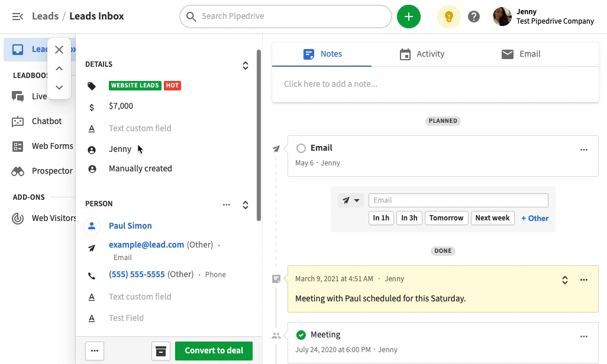Open the lightbulb sales assistant icon
Screen dimensions: 607x364
tap(448, 17)
